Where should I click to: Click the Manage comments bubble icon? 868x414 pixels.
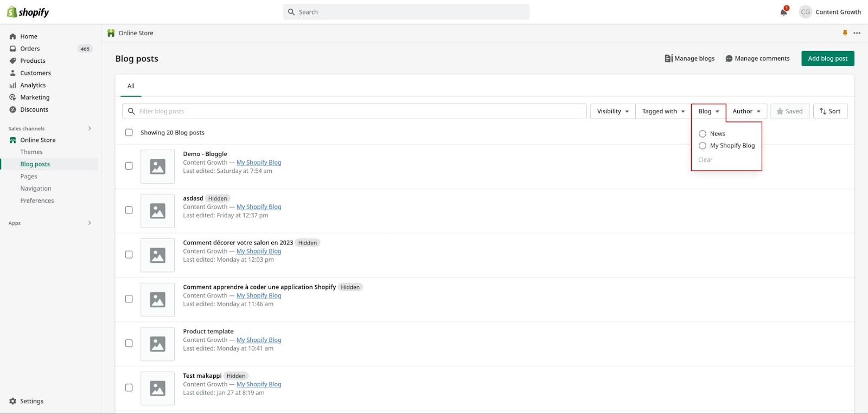click(x=729, y=59)
